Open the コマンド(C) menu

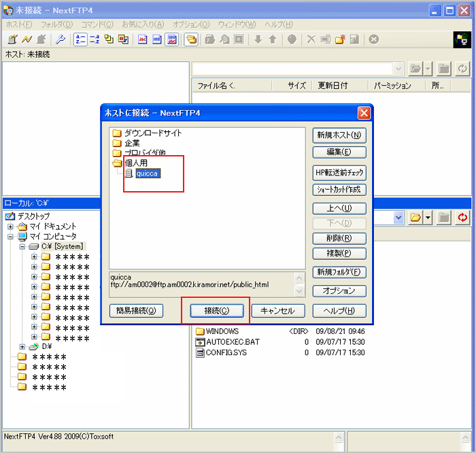point(97,24)
